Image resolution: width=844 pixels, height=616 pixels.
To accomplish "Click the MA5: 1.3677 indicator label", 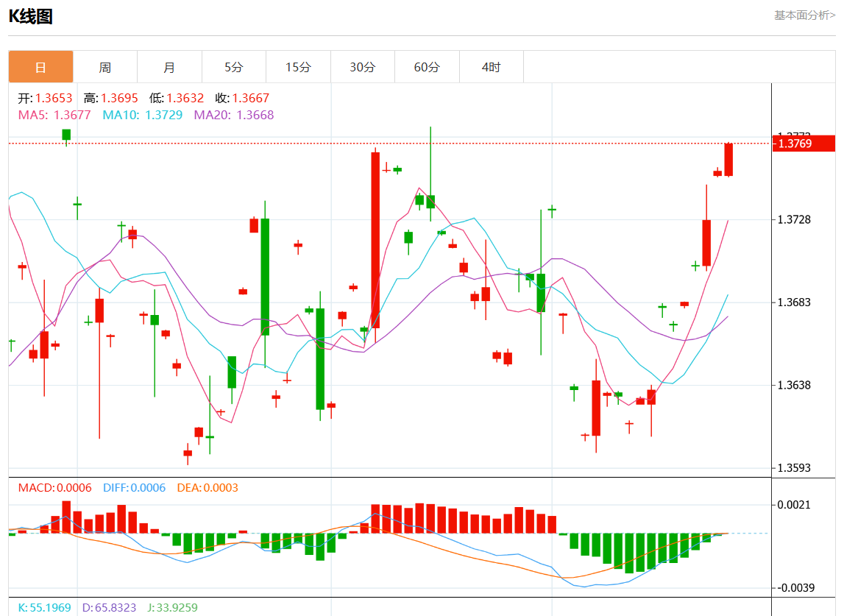I will (54, 116).
